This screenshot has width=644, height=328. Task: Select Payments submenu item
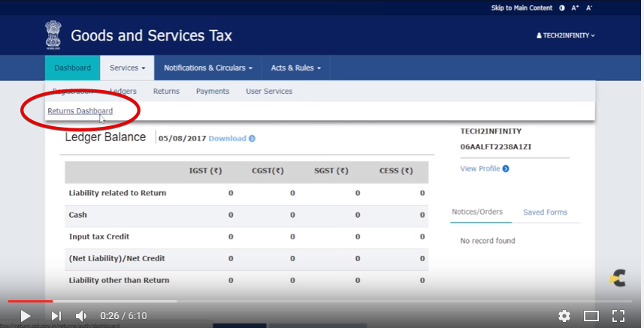click(x=213, y=91)
